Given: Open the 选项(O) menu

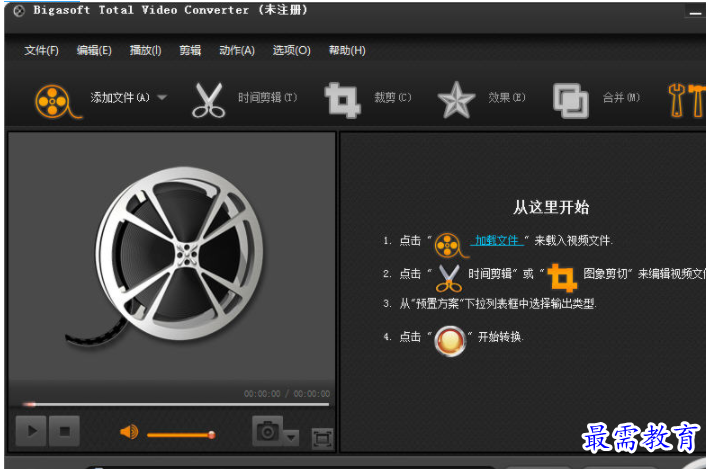Looking at the screenshot, I should [x=291, y=50].
